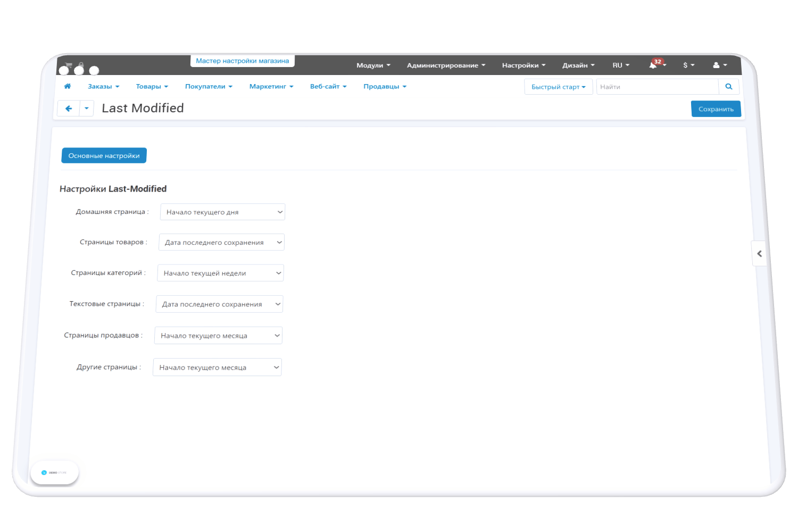The height and width of the screenshot is (532, 798).
Task: Open the Домашняя страница dropdown
Action: coord(222,212)
